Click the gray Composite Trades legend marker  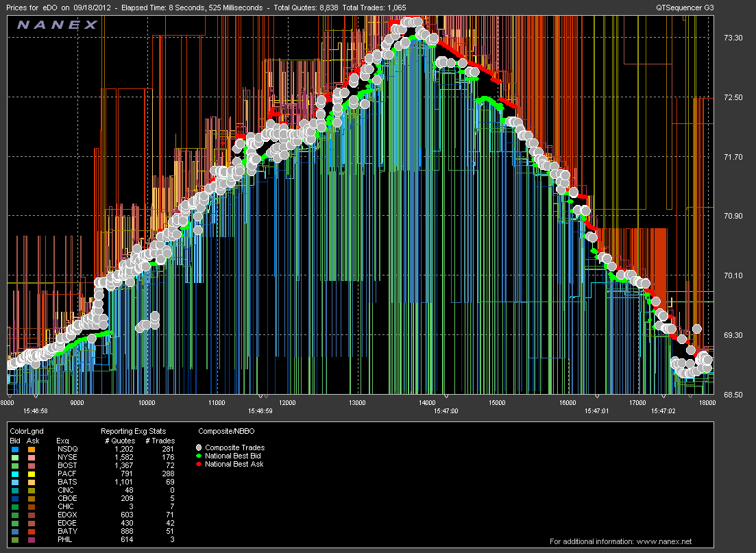click(x=199, y=448)
